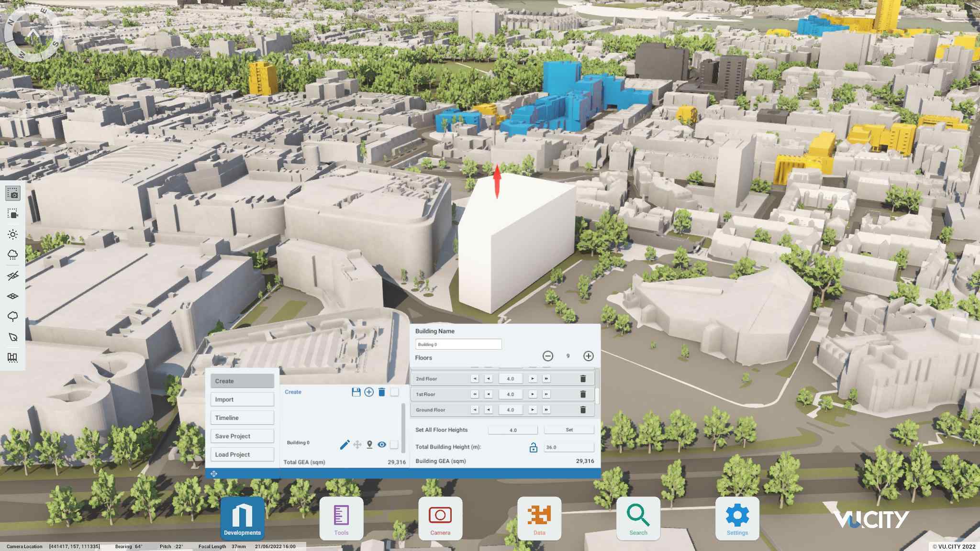Open the Import tab in the Developments panel
The width and height of the screenshot is (980, 551).
(x=242, y=399)
